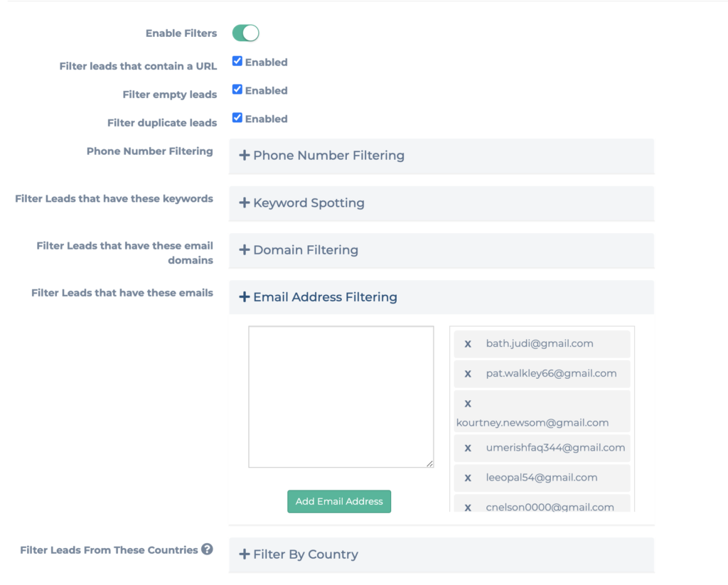728x585 pixels.
Task: Click the umerishfaq344@gmail.com list entry
Action: click(x=555, y=448)
